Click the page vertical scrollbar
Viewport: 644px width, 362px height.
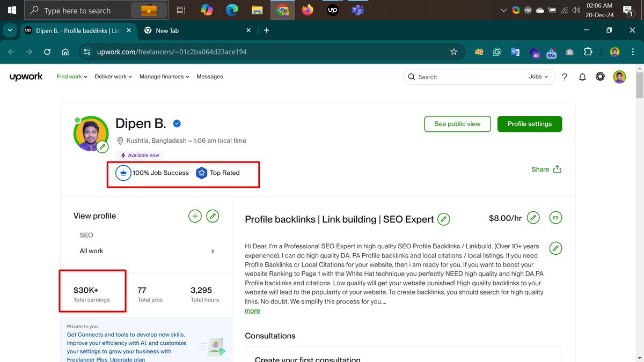640,86
